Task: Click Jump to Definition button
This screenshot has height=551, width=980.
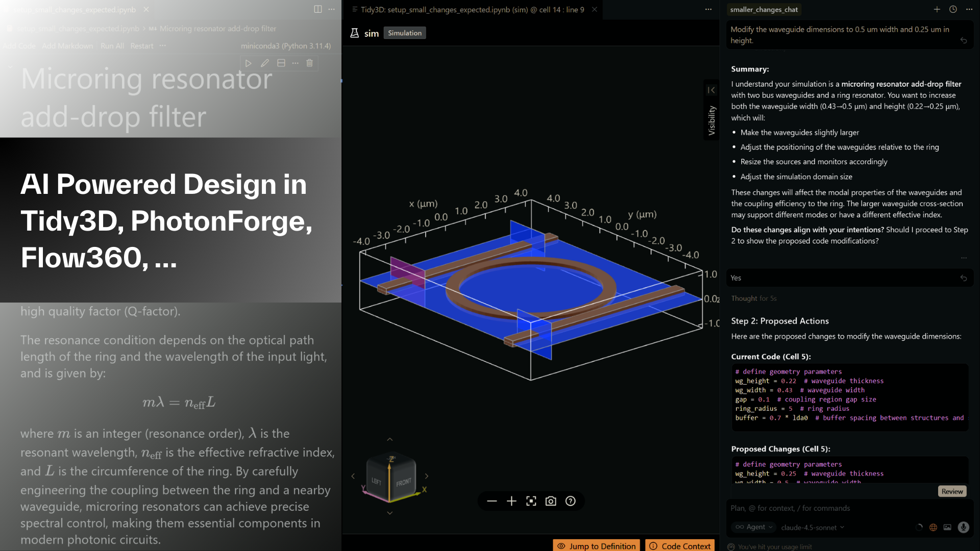Action: pyautogui.click(x=596, y=546)
